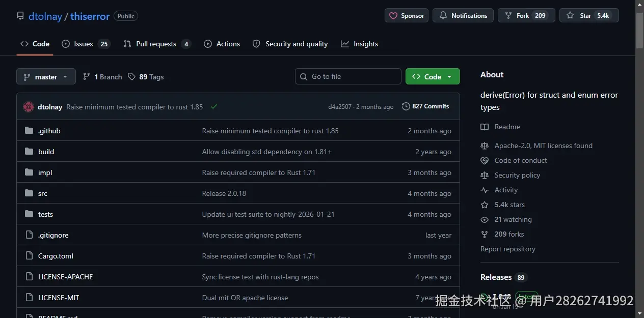This screenshot has height=318, width=644.
Task: Click the folder icon for .github
Action: click(x=29, y=131)
